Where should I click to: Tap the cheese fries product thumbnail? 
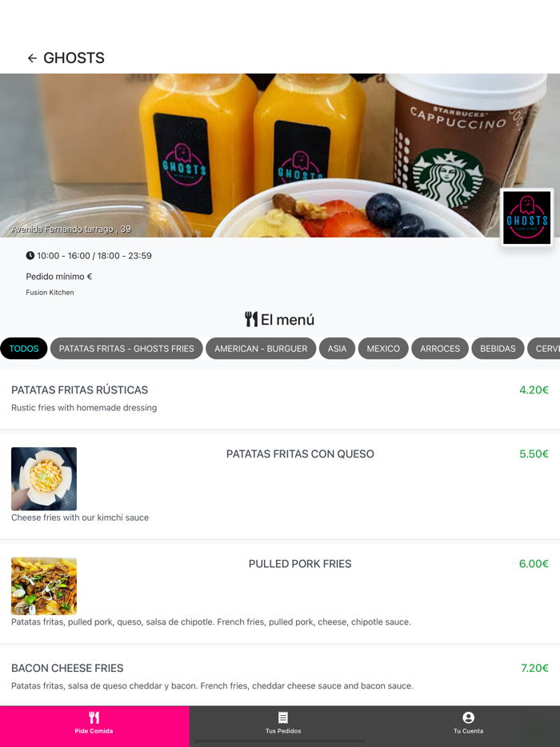44,479
